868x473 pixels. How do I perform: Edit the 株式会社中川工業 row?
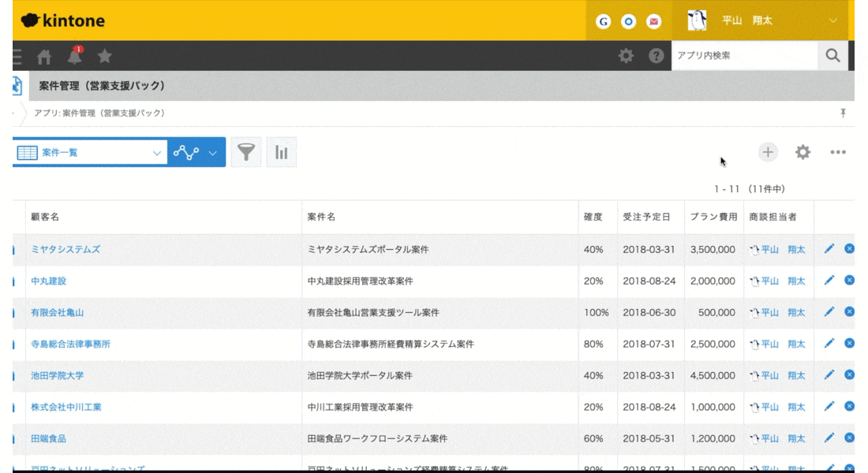pyautogui.click(x=829, y=407)
